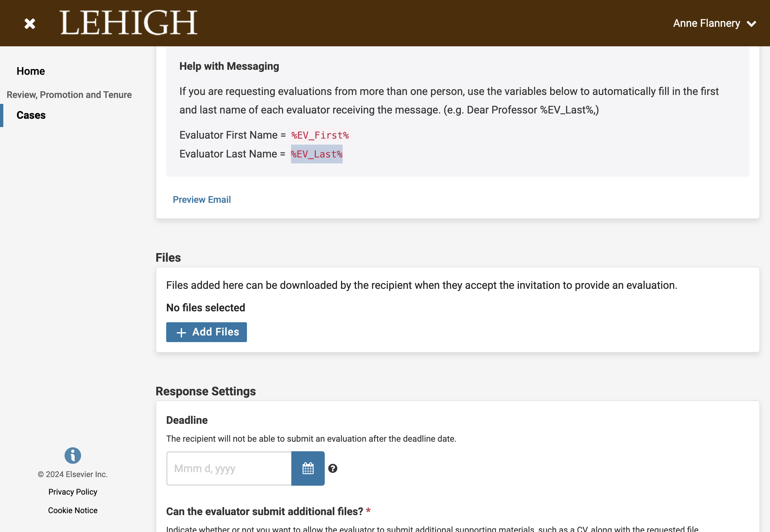This screenshot has width=770, height=532.
Task: Open the calendar date picker
Action: coord(308,468)
